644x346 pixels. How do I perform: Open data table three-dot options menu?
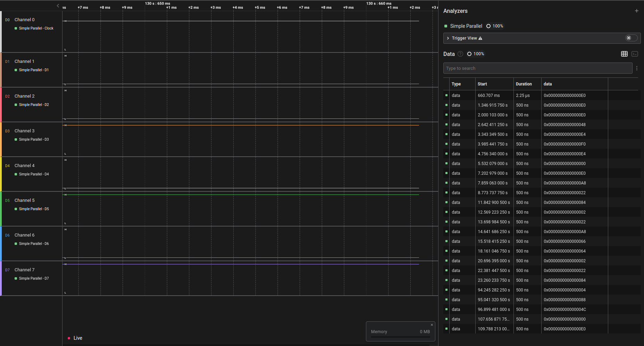pyautogui.click(x=637, y=68)
